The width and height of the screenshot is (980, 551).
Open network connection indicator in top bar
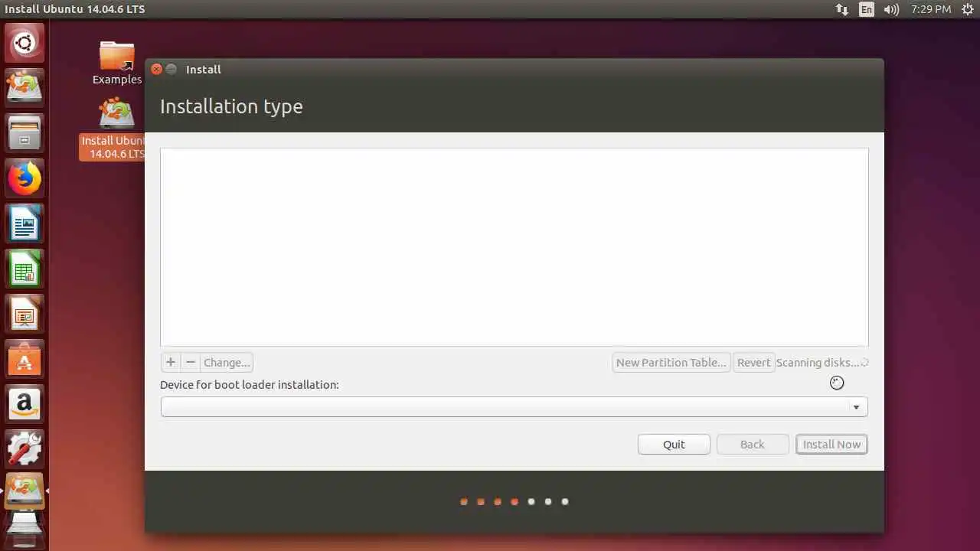click(842, 9)
